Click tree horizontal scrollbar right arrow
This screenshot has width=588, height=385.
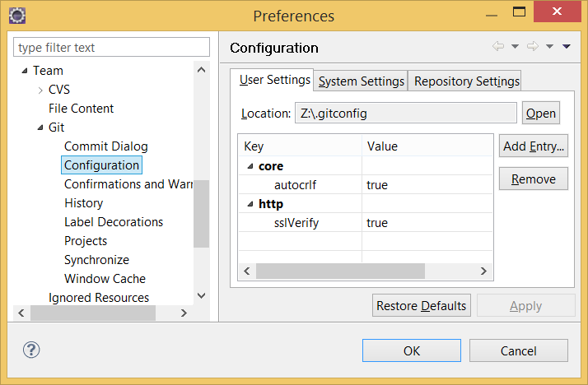pos(184,313)
